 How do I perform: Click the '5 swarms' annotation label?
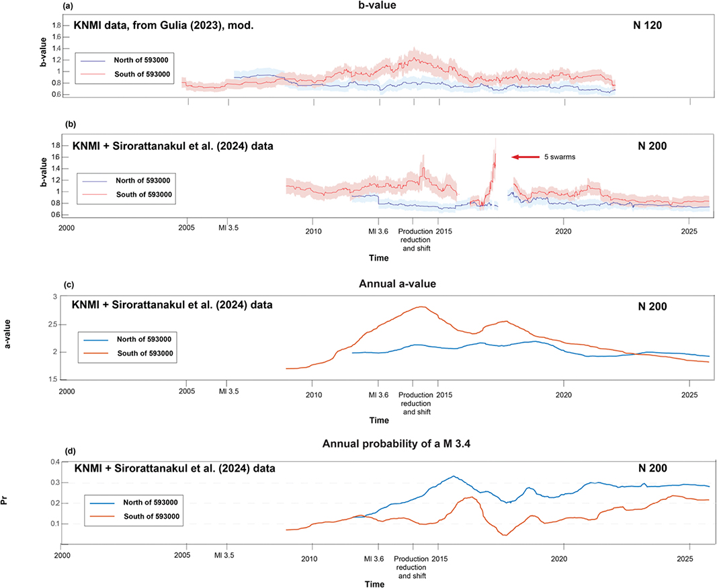pos(560,157)
